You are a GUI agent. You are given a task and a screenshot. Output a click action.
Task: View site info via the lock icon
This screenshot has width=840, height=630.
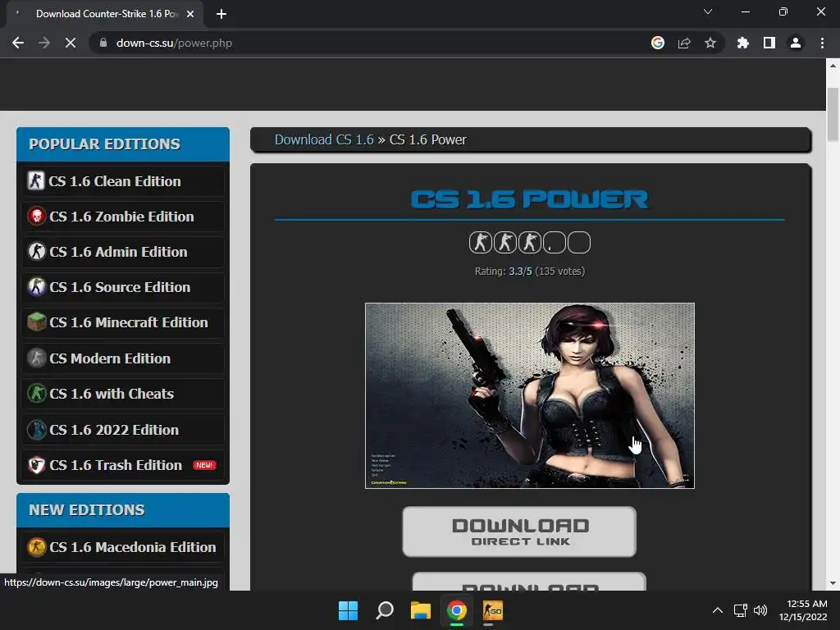click(x=103, y=43)
